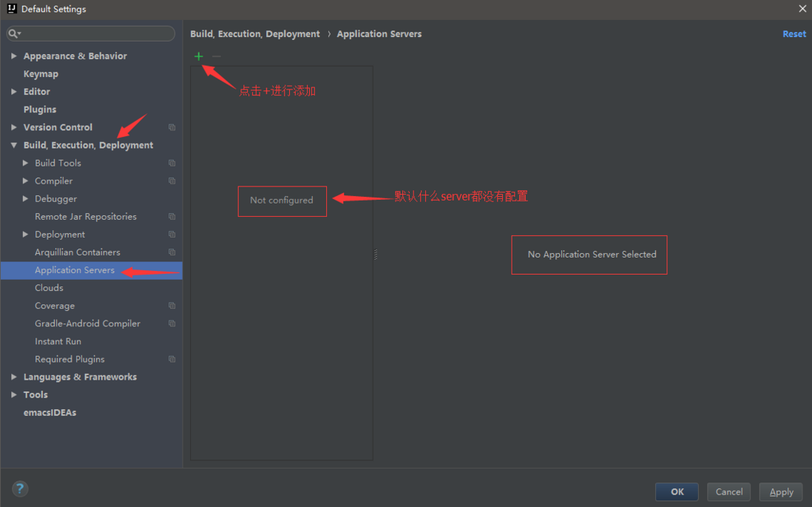This screenshot has height=507, width=812.
Task: Click the project-level icon beside Deployment
Action: (172, 235)
